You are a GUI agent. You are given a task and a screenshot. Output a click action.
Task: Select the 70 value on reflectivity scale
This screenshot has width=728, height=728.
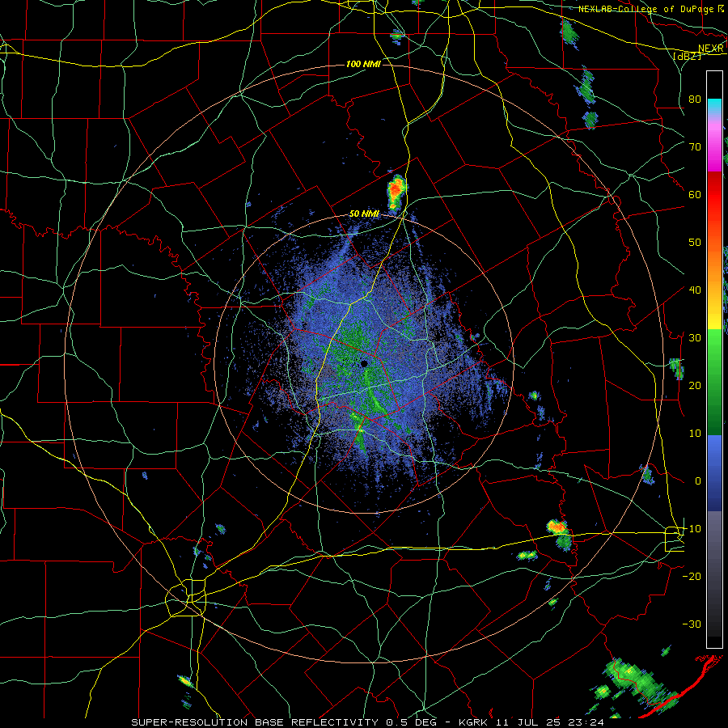click(695, 146)
